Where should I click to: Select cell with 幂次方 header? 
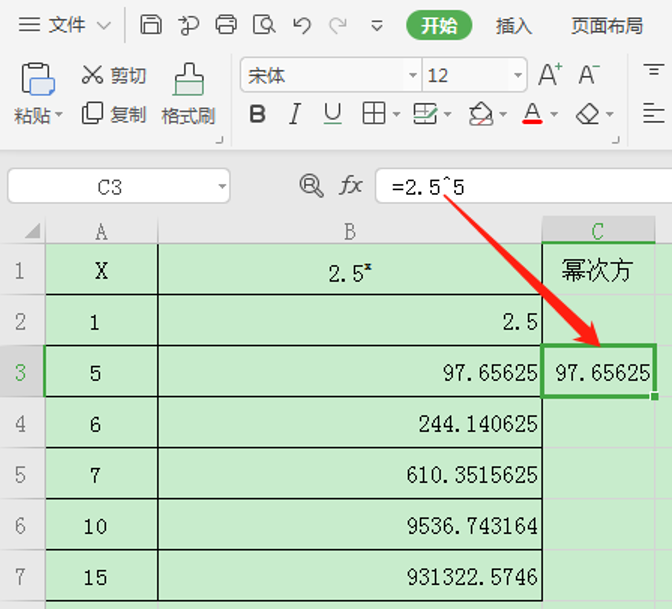(598, 270)
